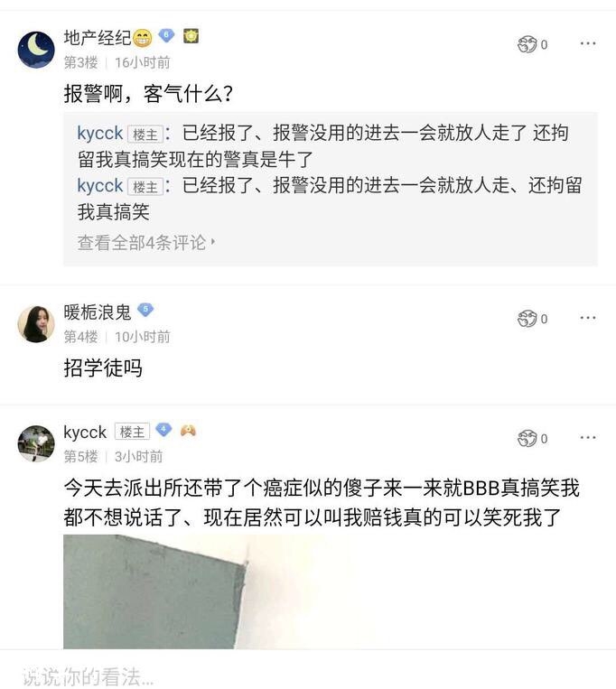This screenshot has width=616, height=689.
Task: Tap the 楼主 tag beside kycck on 5th floor
Action: pos(132,433)
